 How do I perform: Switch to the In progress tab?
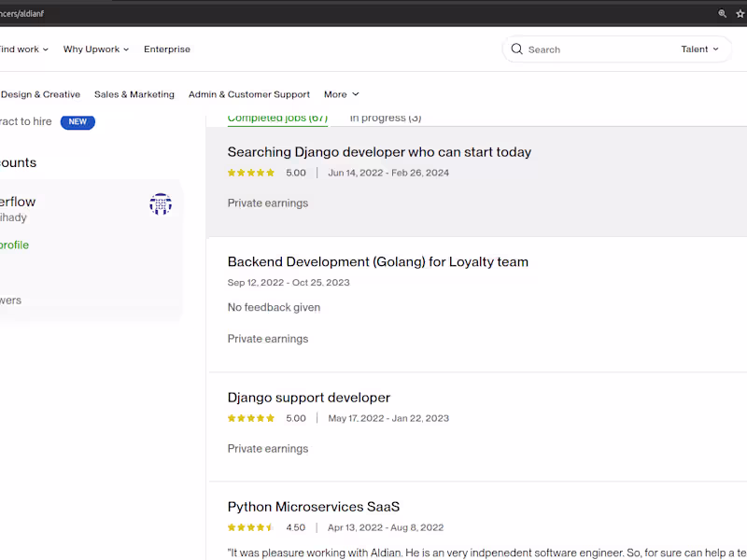coord(385,118)
